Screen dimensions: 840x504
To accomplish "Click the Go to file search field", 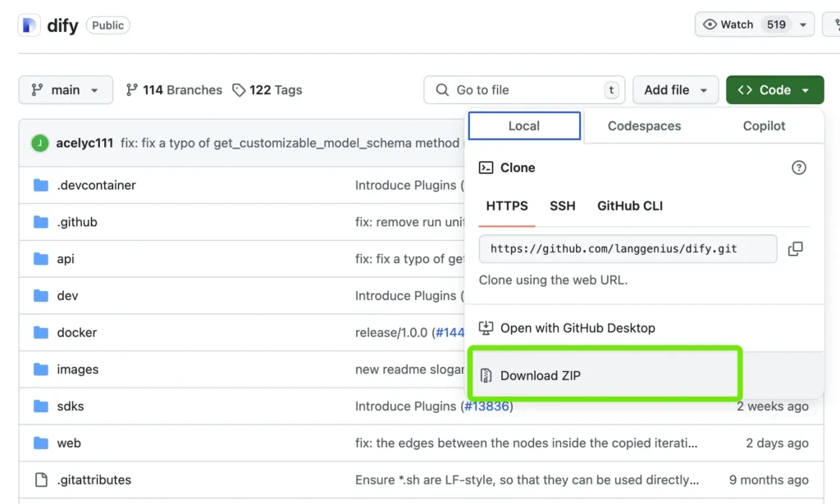I will coord(523,90).
